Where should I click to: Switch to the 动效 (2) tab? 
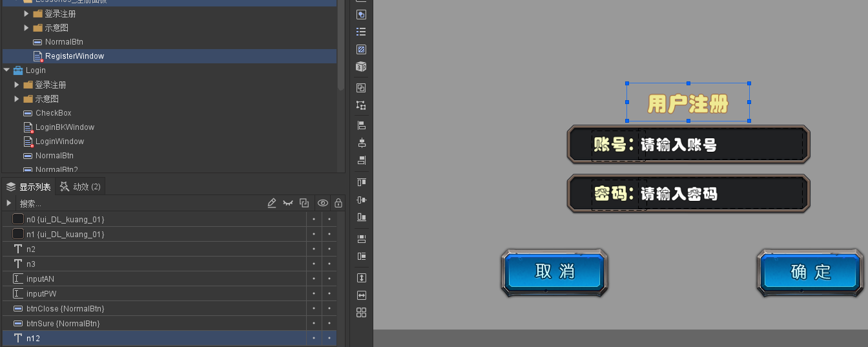pyautogui.click(x=81, y=187)
